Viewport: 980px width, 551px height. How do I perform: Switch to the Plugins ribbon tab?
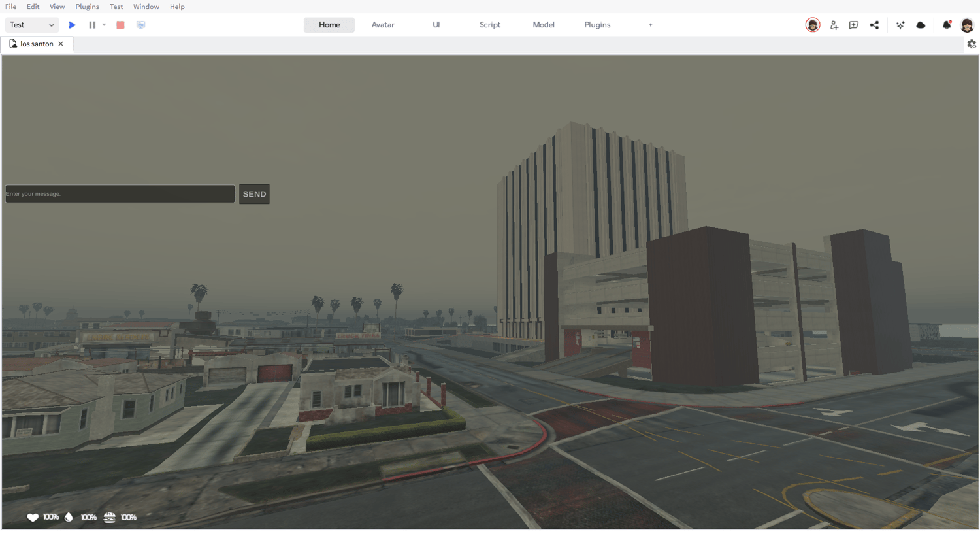pyautogui.click(x=597, y=25)
